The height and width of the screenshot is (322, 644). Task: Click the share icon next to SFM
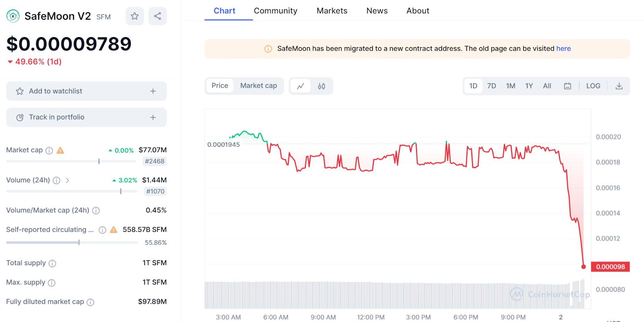(157, 16)
